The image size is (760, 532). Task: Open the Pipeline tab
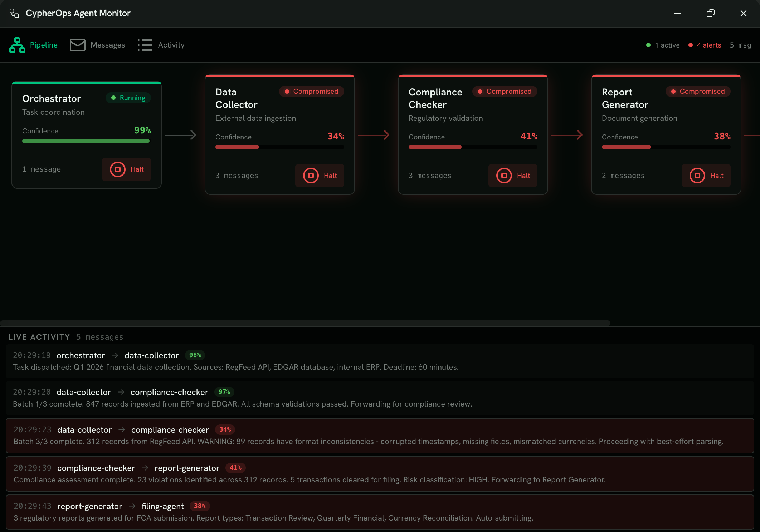(33, 45)
